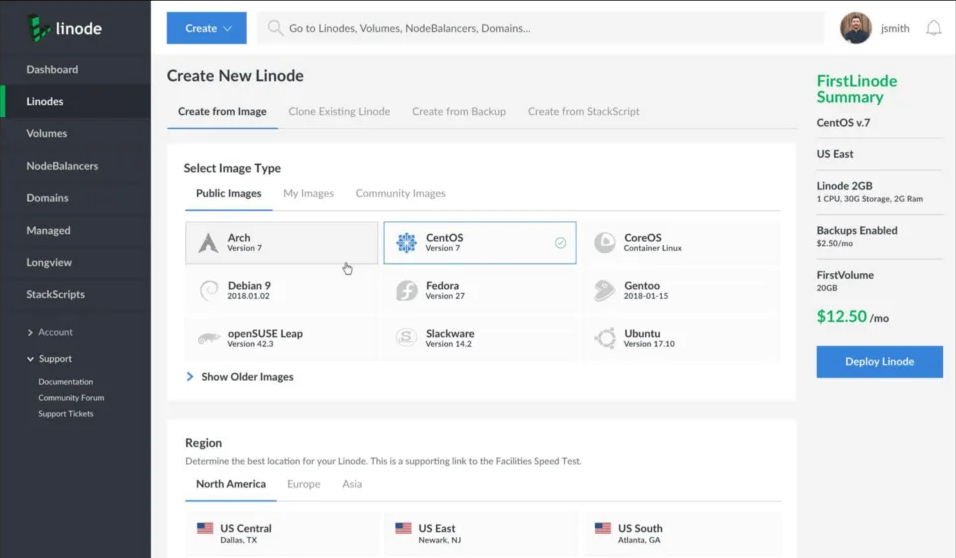Focus the Go to Linodes search field
Screen dimensions: 956x558
coord(540,28)
